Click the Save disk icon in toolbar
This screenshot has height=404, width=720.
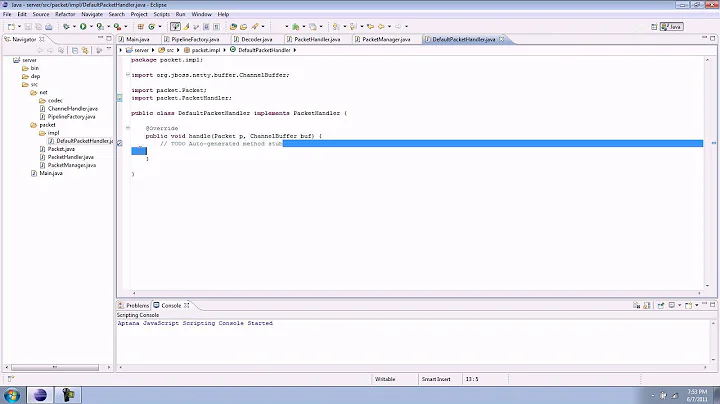[x=26, y=26]
